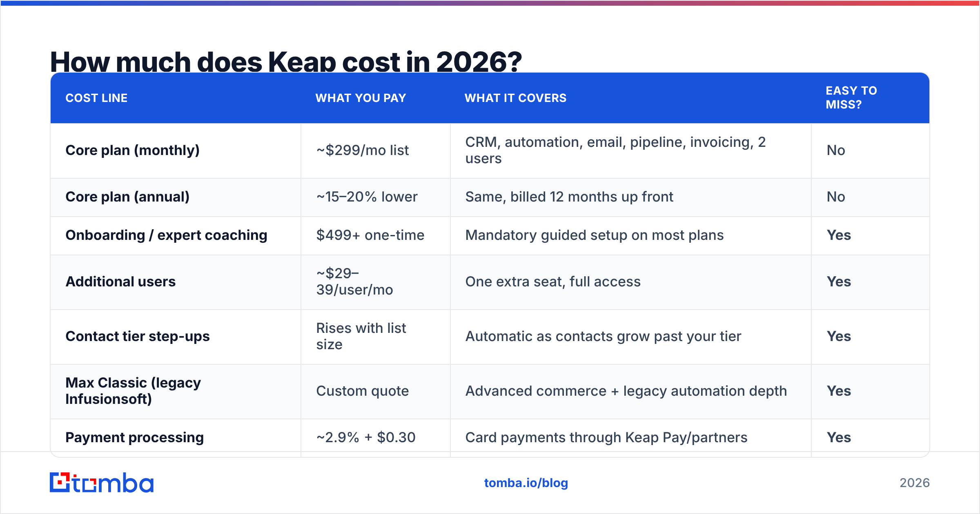Screen dimensions: 980x514
Task: Click 'Yes' in the Max Classic row
Action: [x=839, y=391]
